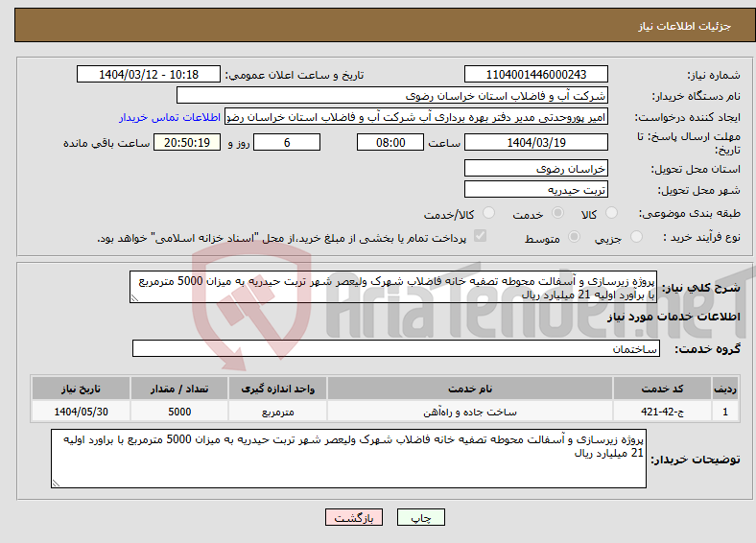Click service name cell ساخت جاده و راه‌آهن
The width and height of the screenshot is (756, 543).
470,412
